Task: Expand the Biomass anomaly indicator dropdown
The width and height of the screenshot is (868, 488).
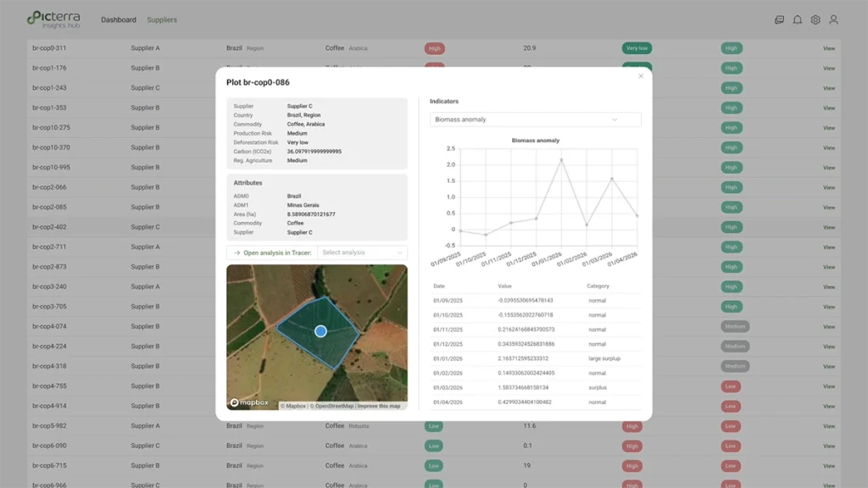Action: (536, 119)
